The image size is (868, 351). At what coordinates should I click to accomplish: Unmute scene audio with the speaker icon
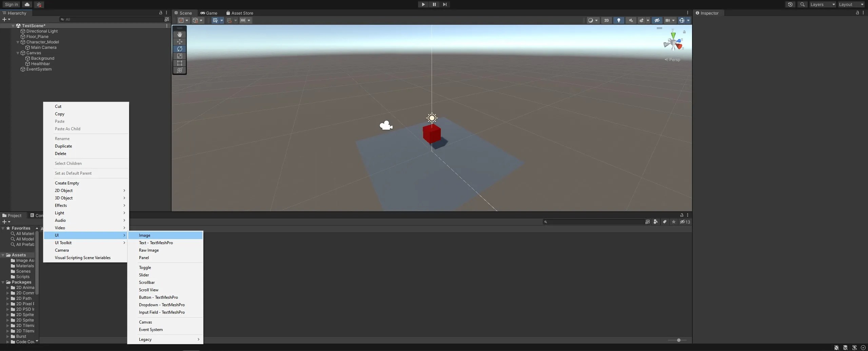pyautogui.click(x=630, y=20)
